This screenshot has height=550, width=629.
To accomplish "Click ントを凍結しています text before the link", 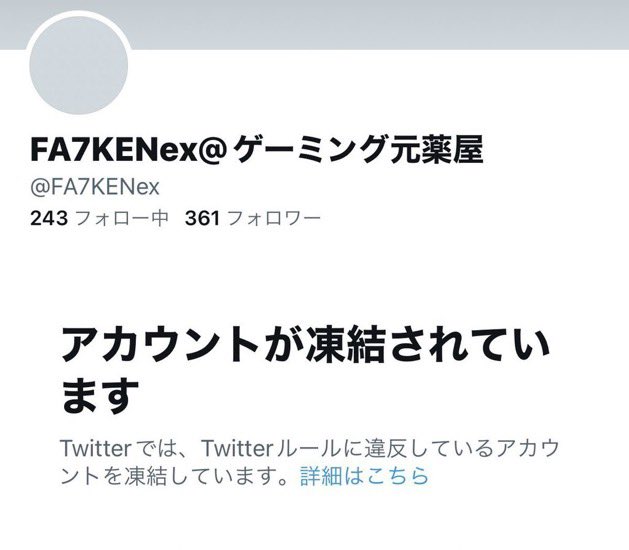I will pos(175,476).
